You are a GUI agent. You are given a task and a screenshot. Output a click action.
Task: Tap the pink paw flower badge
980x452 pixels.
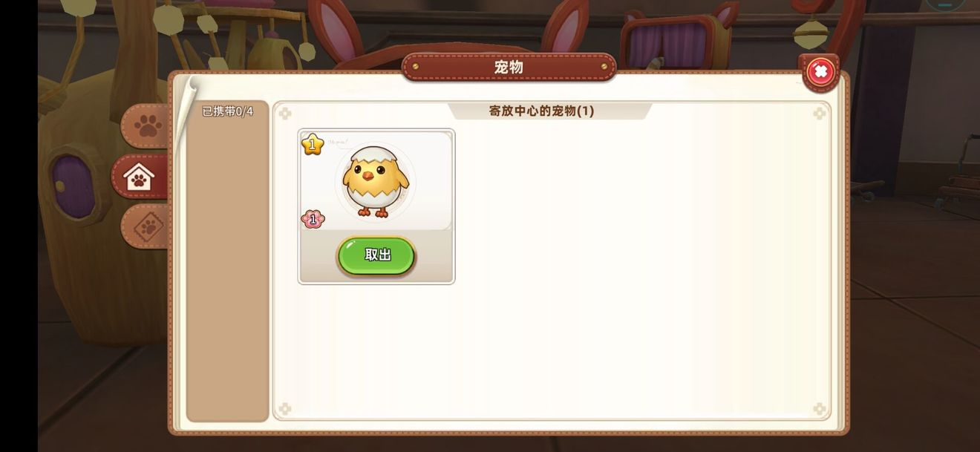click(313, 219)
